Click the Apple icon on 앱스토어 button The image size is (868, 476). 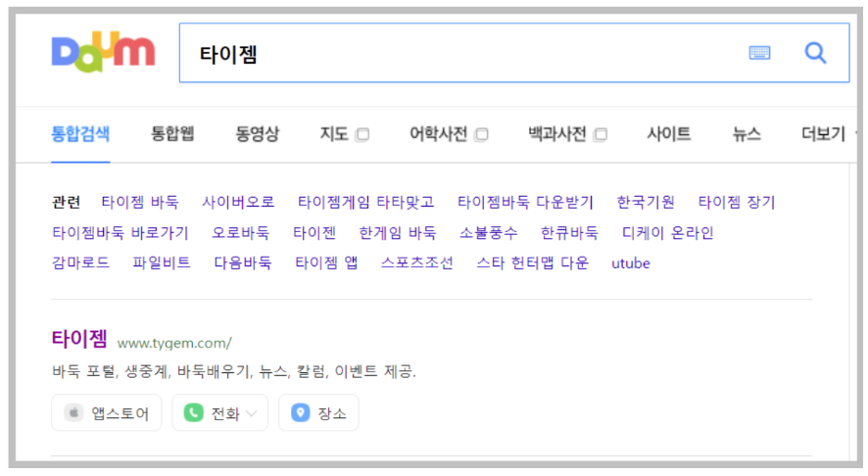coord(73,412)
